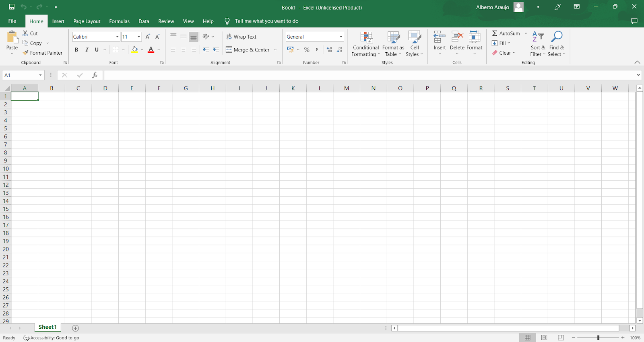Click the Accounting Number Format icon
This screenshot has width=644, height=342.
coord(290,50)
